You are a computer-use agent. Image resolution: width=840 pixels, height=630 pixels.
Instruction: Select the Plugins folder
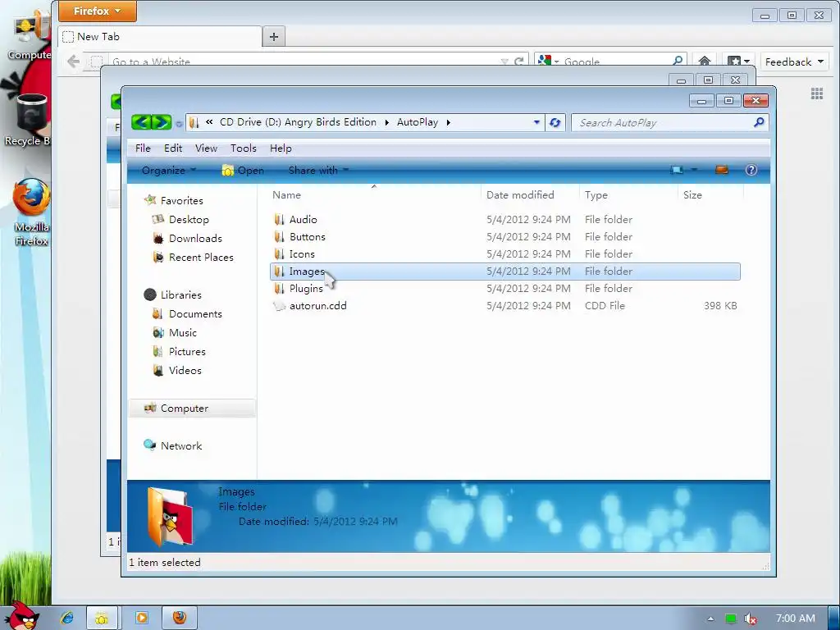pos(306,289)
